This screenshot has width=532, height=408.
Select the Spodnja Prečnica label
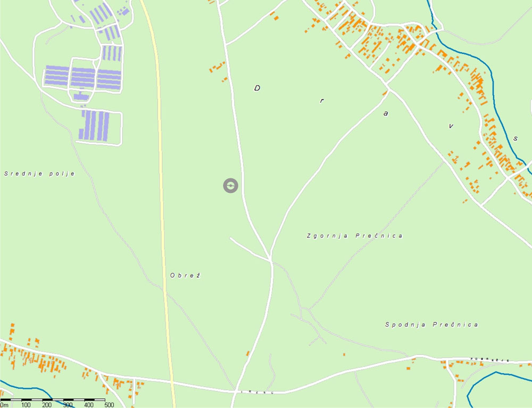pos(431,324)
